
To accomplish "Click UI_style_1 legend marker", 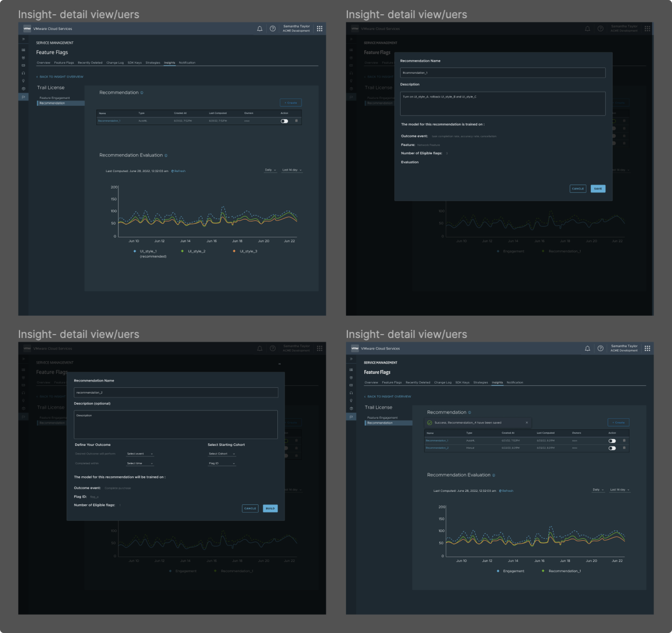I will click(135, 251).
